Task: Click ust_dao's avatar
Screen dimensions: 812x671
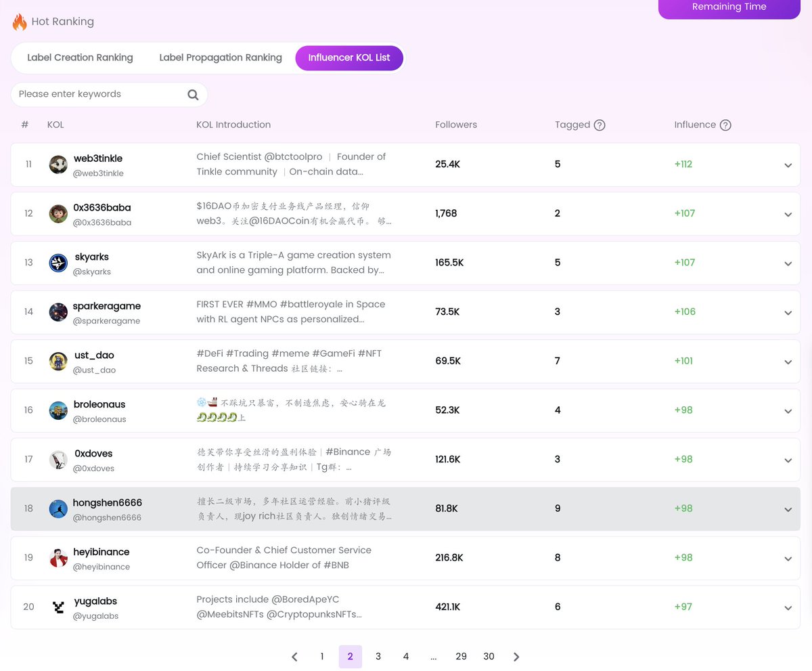Action: pyautogui.click(x=58, y=362)
